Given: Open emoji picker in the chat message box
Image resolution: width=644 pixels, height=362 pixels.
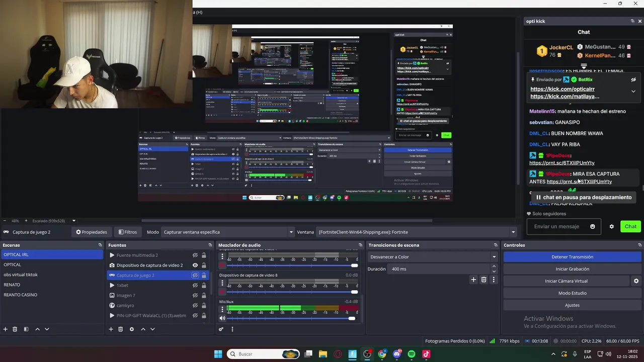Looking at the screenshot, I should point(593,227).
